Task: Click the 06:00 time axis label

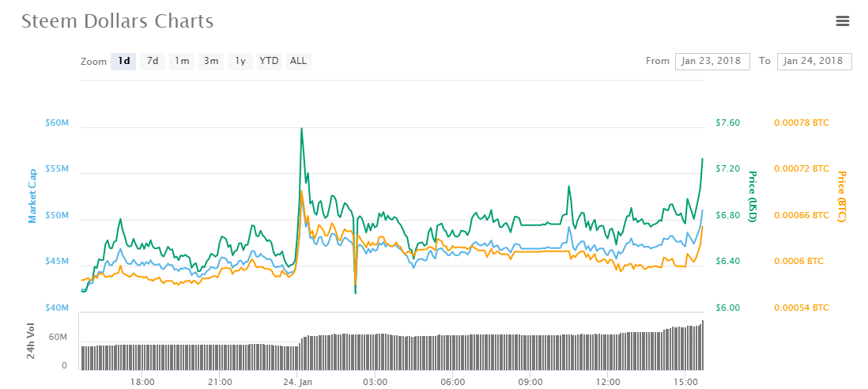Action: click(x=453, y=382)
